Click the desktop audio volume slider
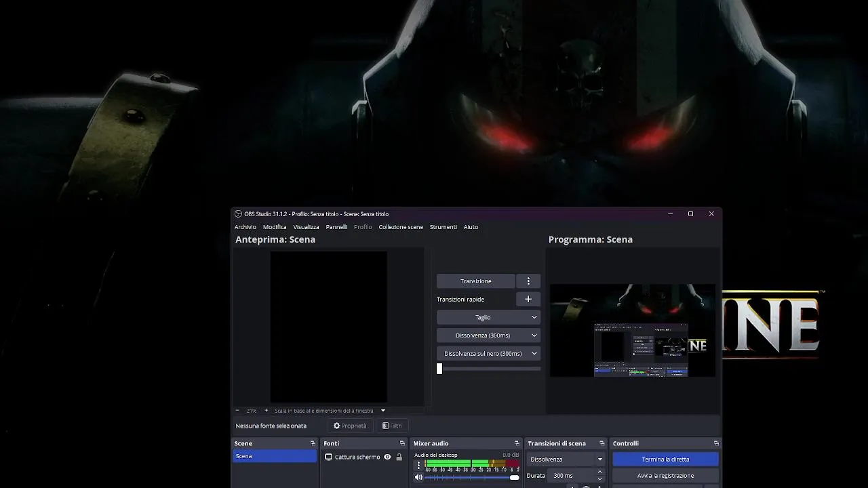 point(472,477)
